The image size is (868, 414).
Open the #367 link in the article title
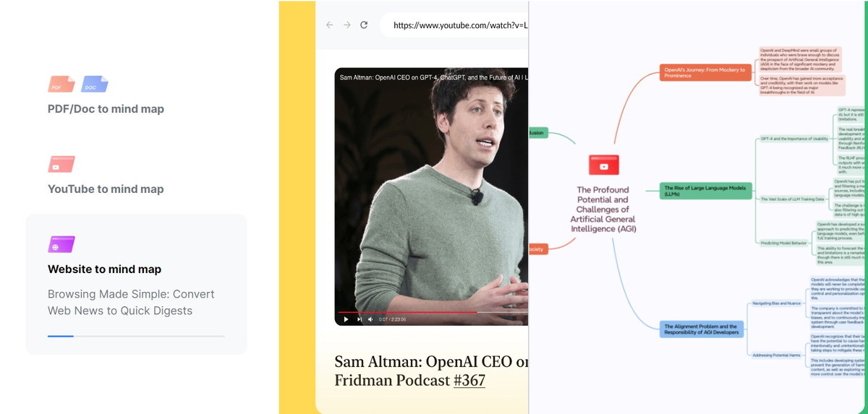pos(469,380)
